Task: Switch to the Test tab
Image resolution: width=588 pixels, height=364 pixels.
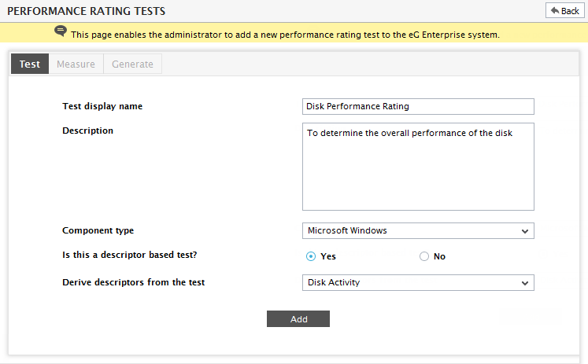Action: pos(30,64)
